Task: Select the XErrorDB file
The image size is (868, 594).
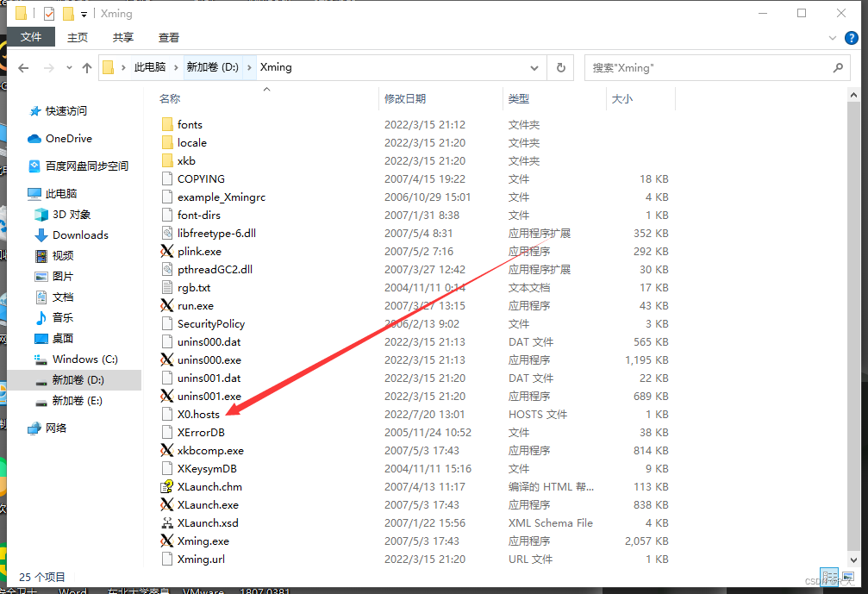Action: (x=201, y=432)
